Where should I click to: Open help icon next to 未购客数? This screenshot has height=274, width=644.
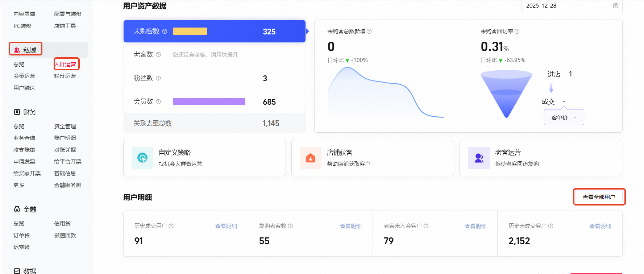click(x=165, y=32)
